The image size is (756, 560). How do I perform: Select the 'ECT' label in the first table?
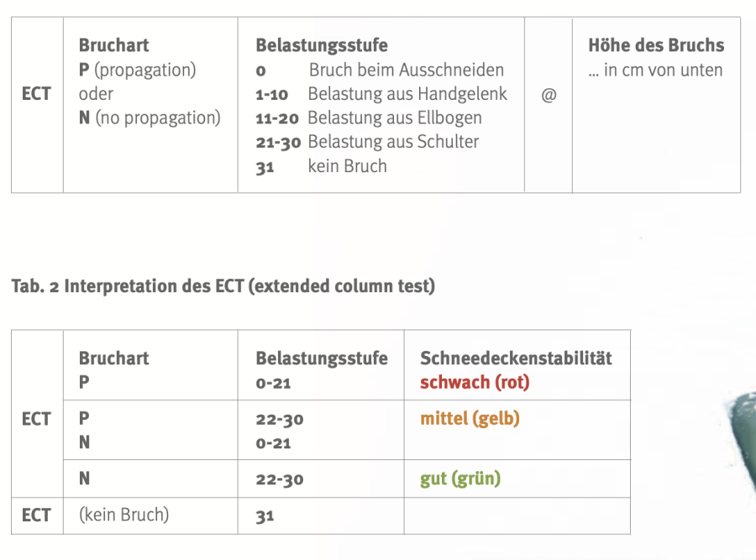(36, 94)
